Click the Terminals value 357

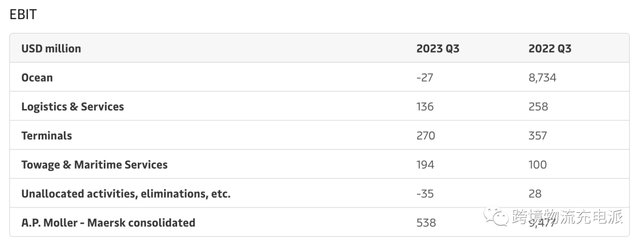click(x=538, y=136)
